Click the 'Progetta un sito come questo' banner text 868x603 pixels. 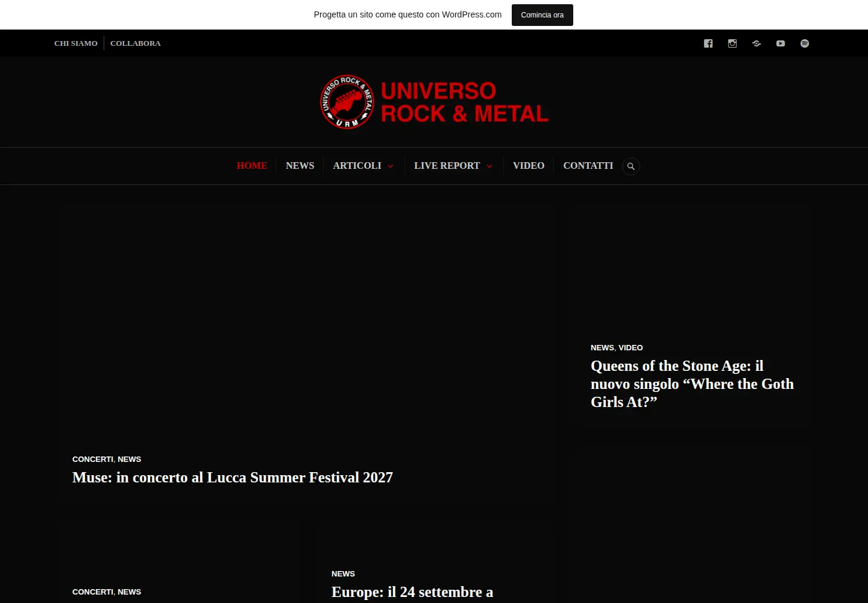407,14
